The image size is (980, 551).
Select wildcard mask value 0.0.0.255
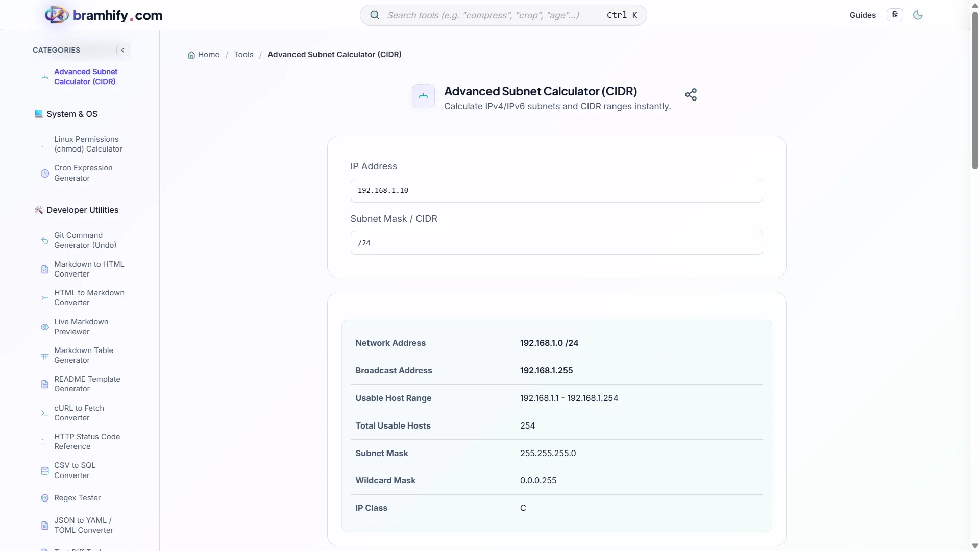point(538,481)
